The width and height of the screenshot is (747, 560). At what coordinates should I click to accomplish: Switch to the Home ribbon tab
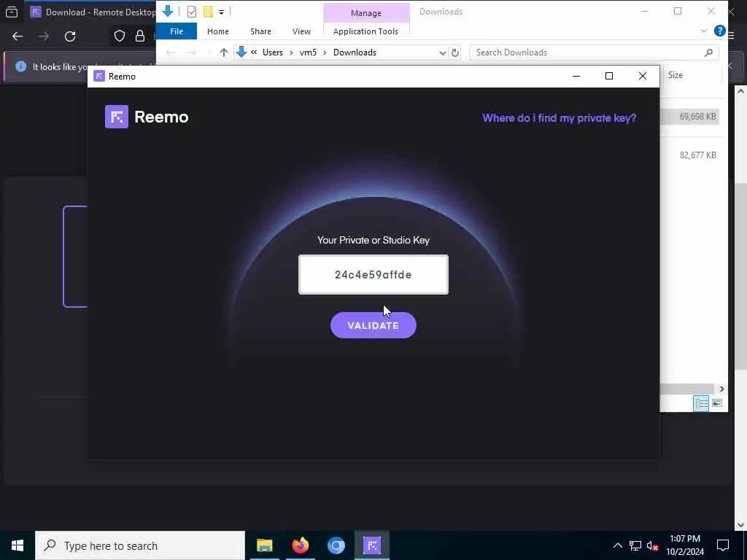[217, 31]
